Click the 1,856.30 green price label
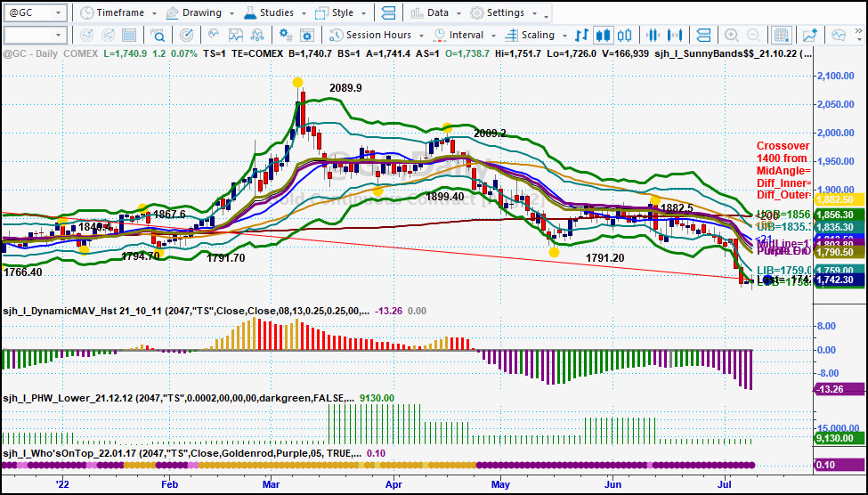The width and height of the screenshot is (868, 495). click(840, 215)
